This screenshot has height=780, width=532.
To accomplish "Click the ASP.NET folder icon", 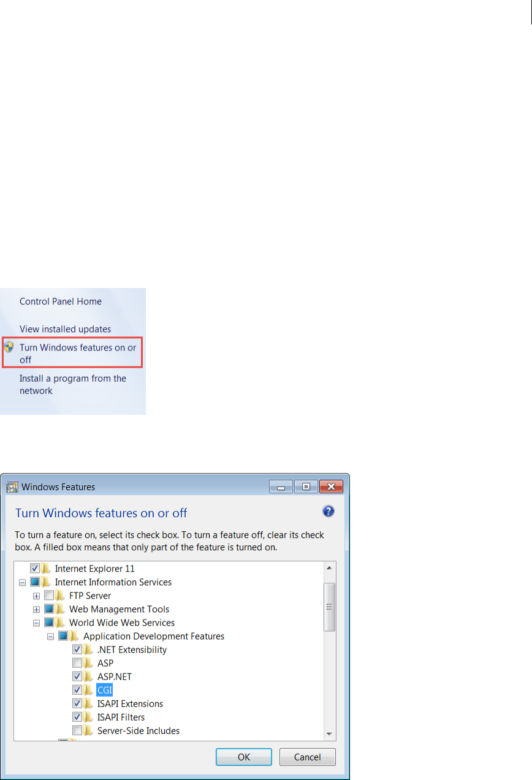I will [88, 676].
